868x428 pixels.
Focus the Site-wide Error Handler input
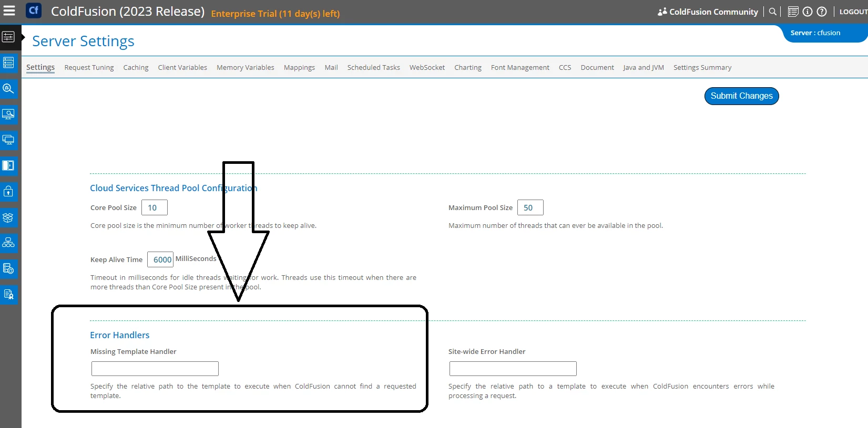tap(513, 369)
